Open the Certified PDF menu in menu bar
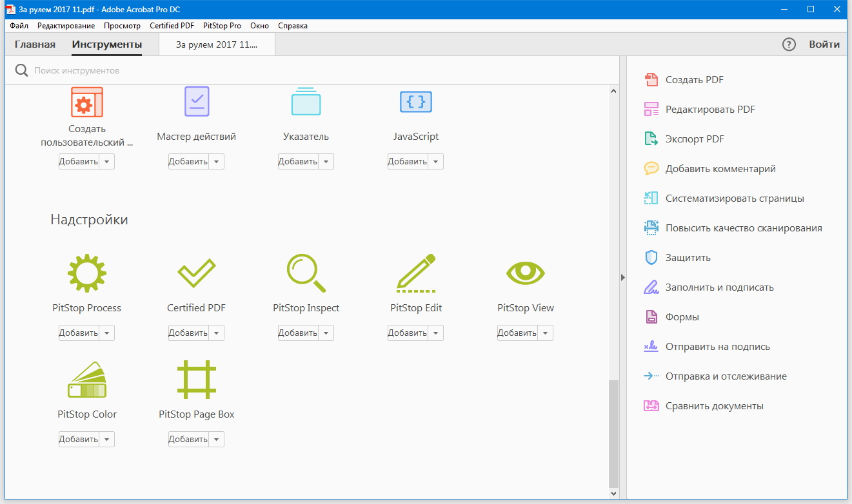The width and height of the screenshot is (852, 504). tap(172, 26)
